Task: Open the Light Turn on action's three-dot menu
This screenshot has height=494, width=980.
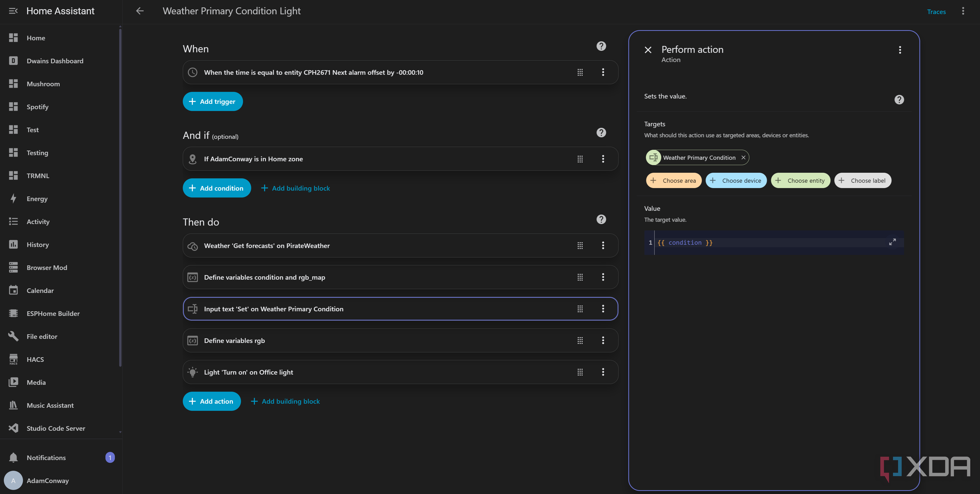Action: (x=603, y=372)
